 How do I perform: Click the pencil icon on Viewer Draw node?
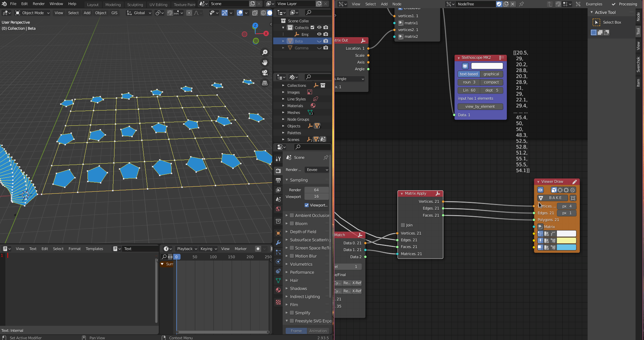pyautogui.click(x=574, y=182)
